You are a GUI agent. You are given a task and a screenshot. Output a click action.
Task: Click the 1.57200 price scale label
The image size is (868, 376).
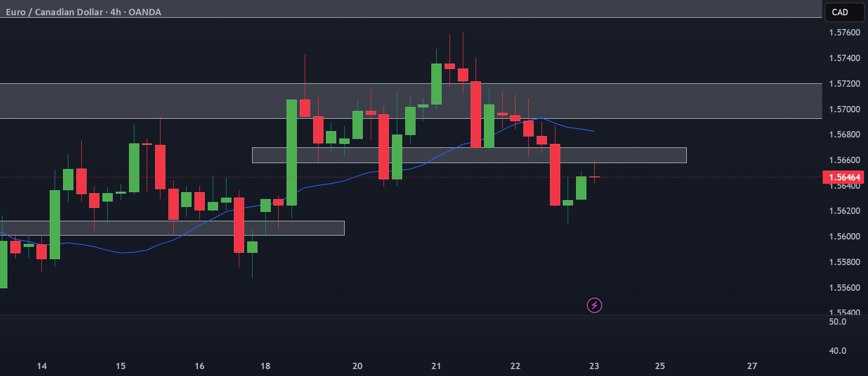845,84
